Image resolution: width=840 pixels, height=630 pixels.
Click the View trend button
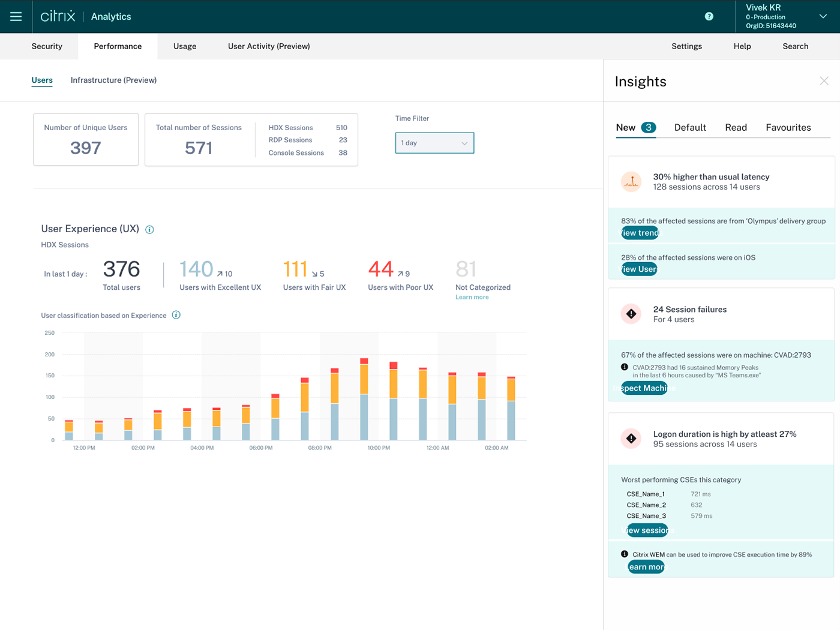tap(640, 233)
